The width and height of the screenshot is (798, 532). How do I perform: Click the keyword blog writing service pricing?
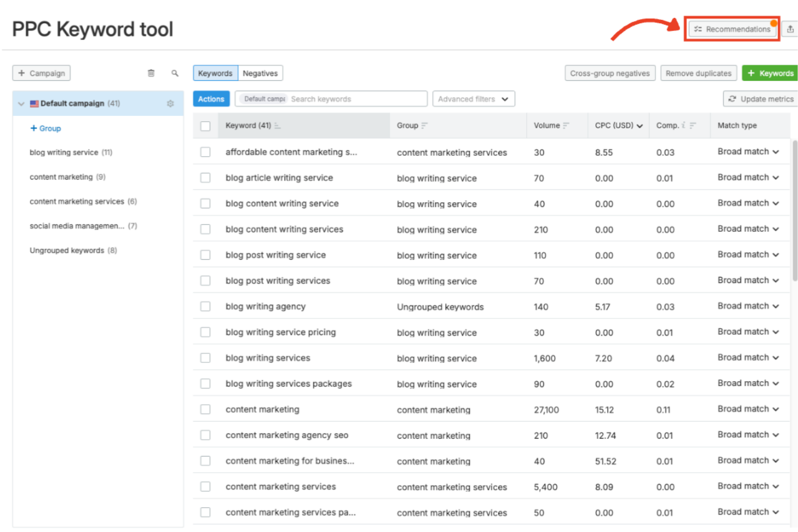pos(280,333)
